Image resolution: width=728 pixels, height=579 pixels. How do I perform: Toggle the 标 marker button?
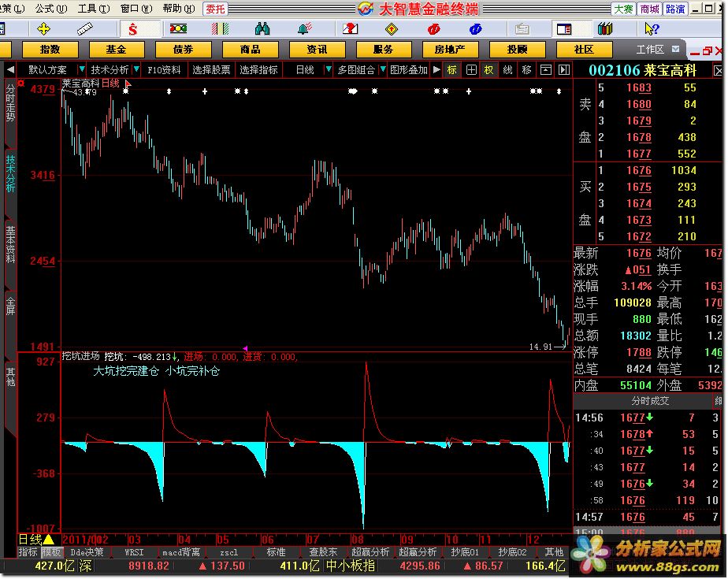pos(451,70)
